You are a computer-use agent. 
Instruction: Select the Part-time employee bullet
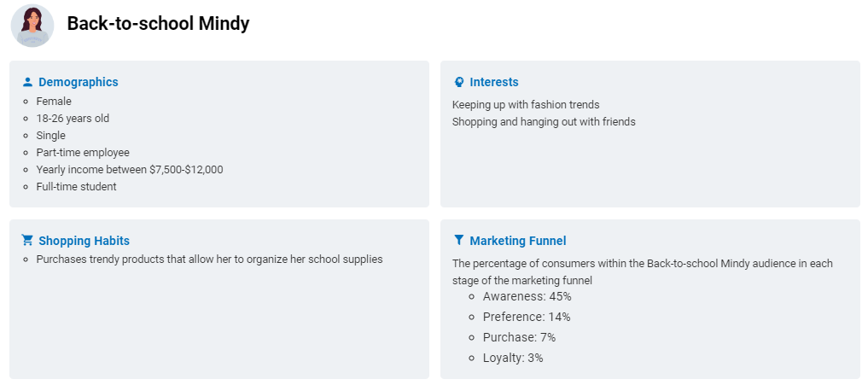83,152
